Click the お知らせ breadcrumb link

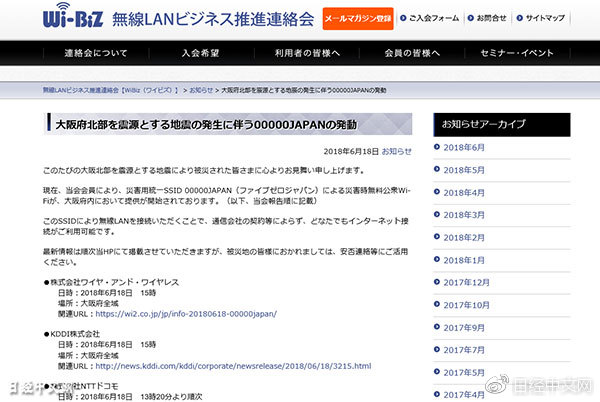coord(201,90)
